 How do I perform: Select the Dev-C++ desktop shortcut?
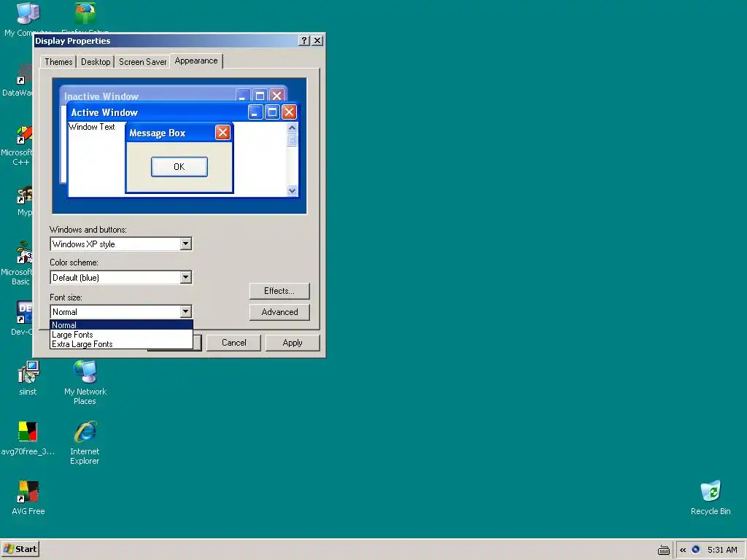pyautogui.click(x=24, y=312)
